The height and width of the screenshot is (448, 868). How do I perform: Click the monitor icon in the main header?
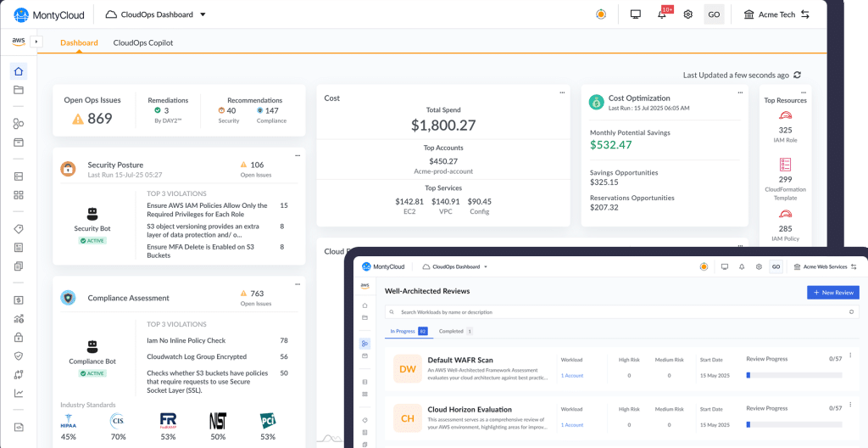(x=636, y=14)
